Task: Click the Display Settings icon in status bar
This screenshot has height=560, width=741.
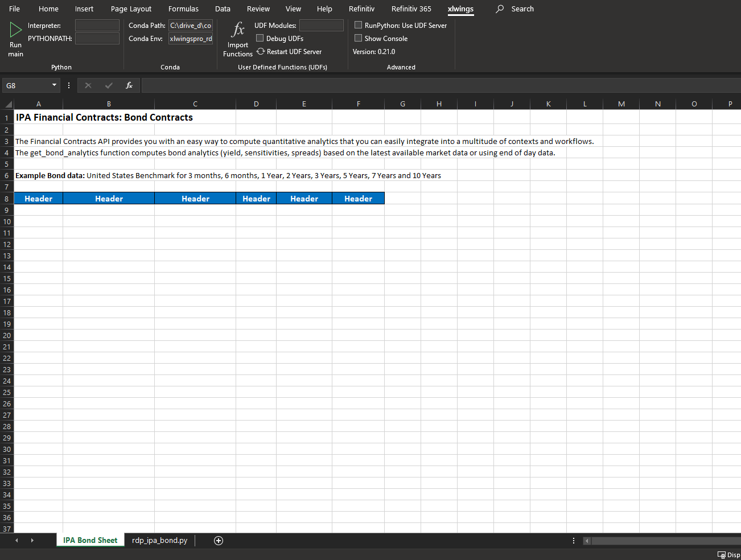Action: tap(722, 555)
